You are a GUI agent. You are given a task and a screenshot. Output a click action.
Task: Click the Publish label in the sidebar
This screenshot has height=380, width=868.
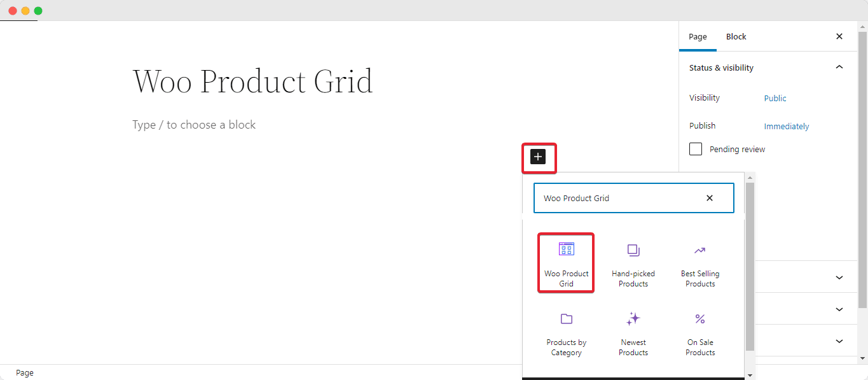[x=702, y=126]
